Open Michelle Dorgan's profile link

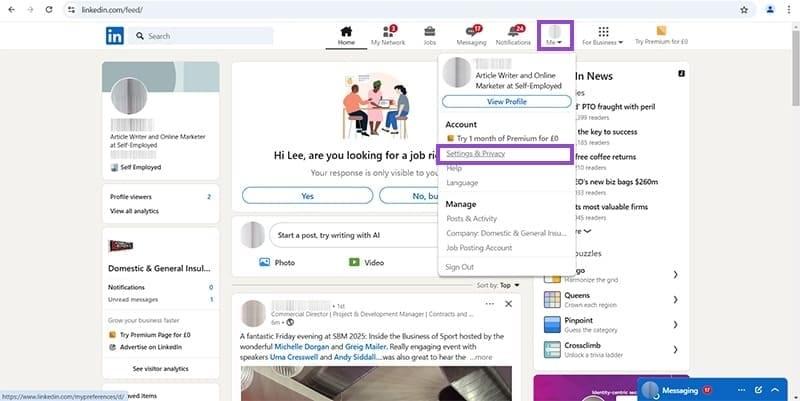[302, 347]
